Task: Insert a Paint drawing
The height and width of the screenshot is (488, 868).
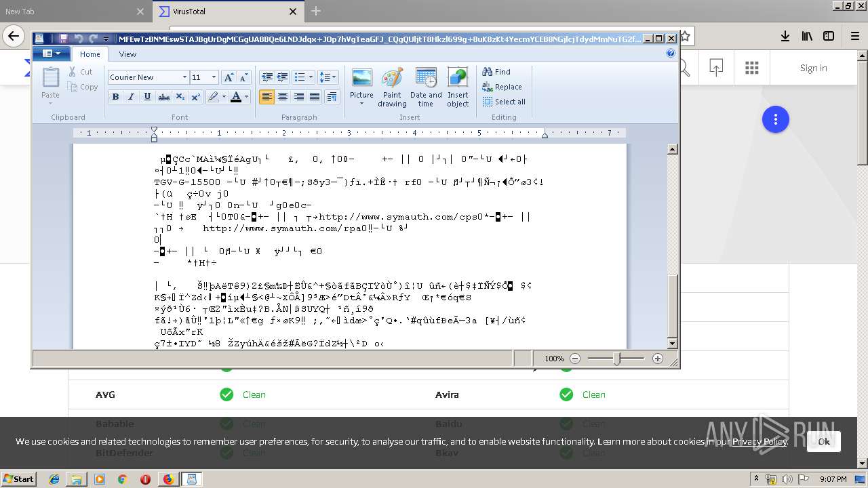Action: coord(392,87)
